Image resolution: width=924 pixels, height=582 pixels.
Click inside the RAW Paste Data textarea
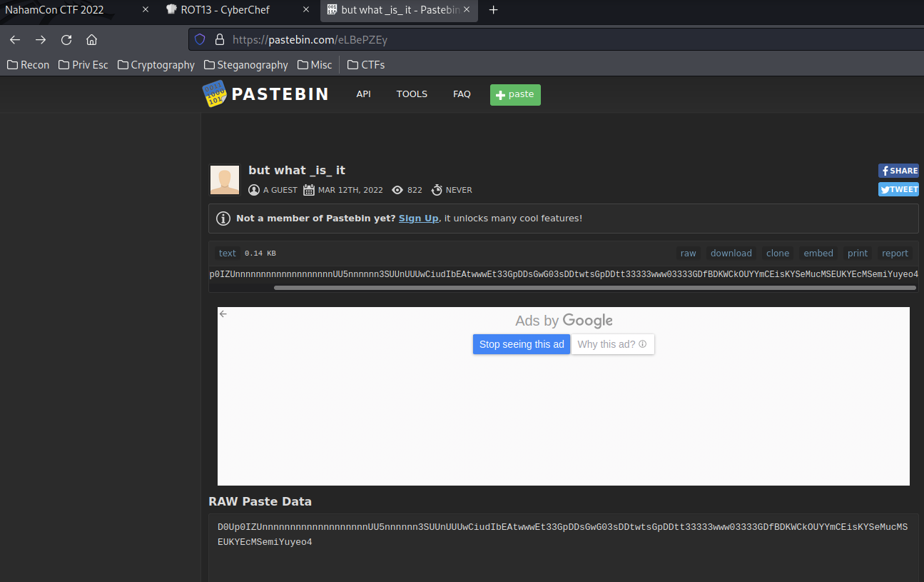pyautogui.click(x=564, y=548)
